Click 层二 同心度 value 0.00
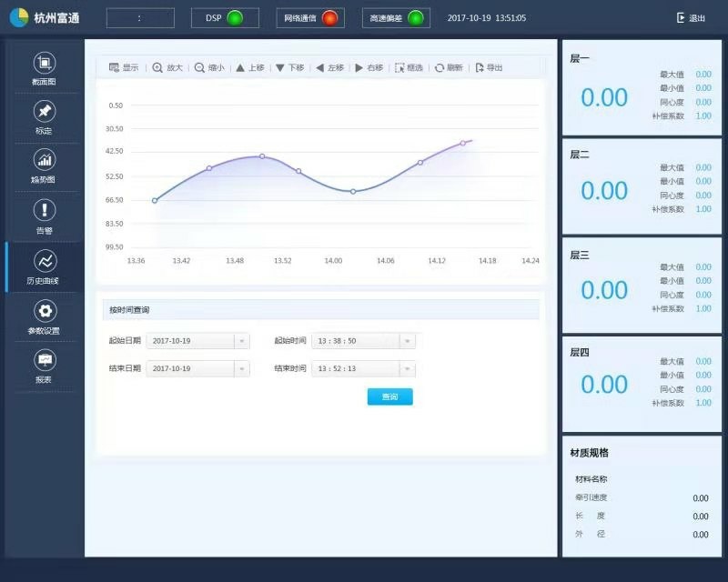Viewport: 728px width, 582px height. pyautogui.click(x=703, y=196)
